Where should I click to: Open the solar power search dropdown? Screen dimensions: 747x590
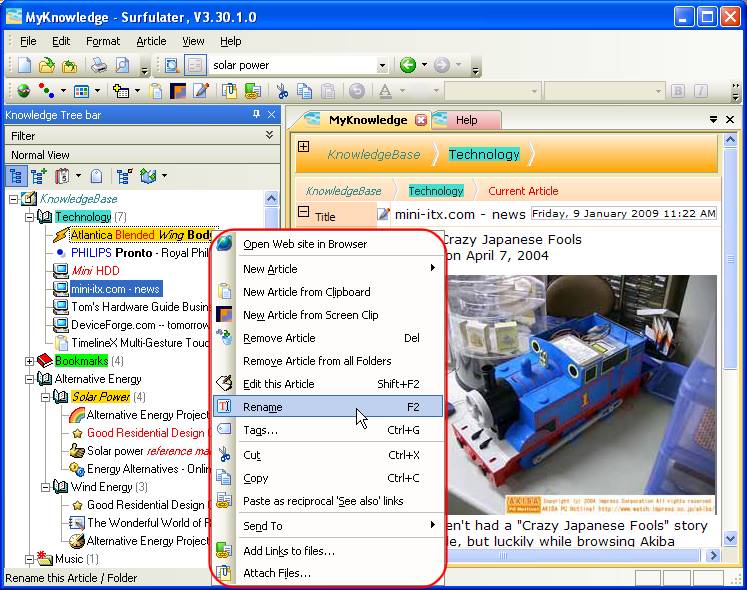pos(382,65)
